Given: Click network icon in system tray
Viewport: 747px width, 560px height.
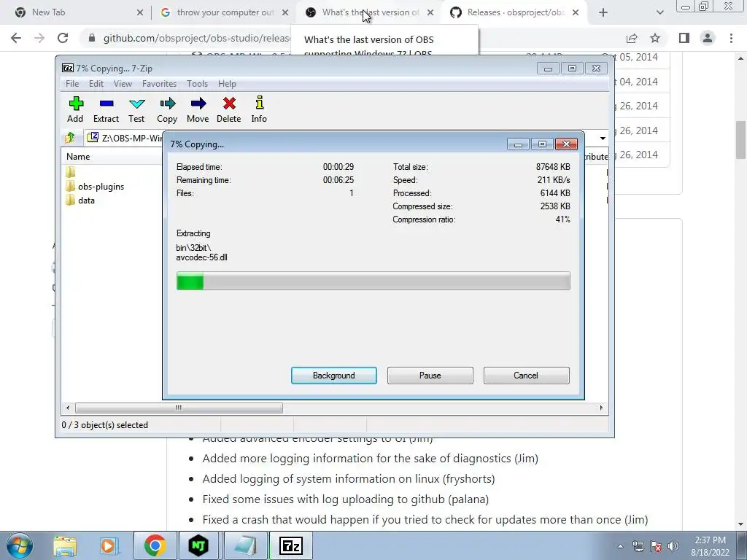Looking at the screenshot, I should [638, 546].
